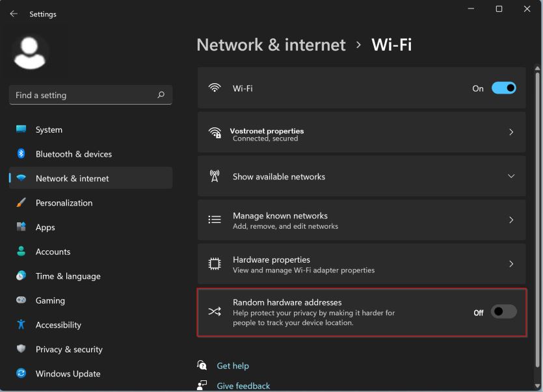
Task: Maximize the Settings window
Action: (x=499, y=9)
